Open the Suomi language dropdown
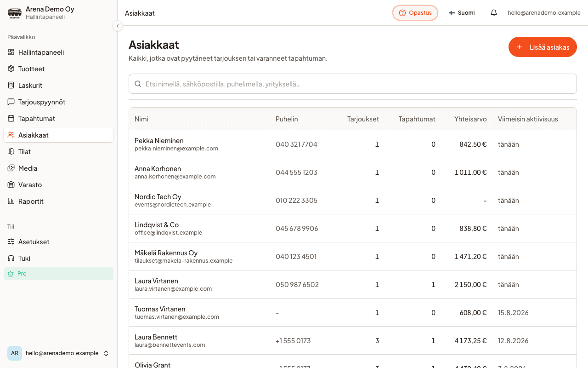This screenshot has width=588, height=368. (x=462, y=13)
